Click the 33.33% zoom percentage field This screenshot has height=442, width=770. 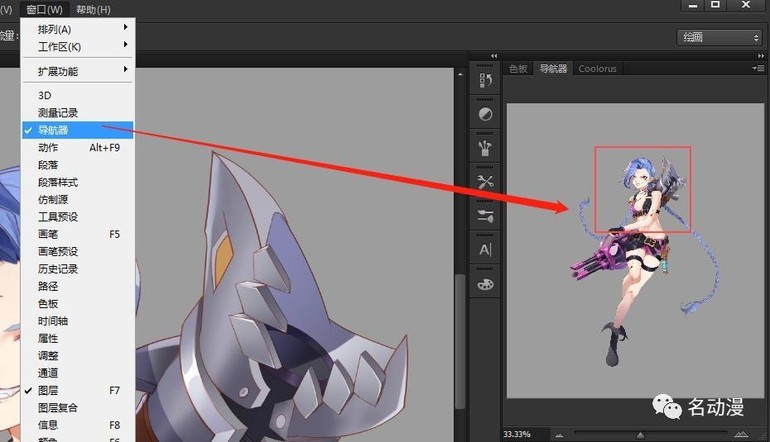pyautogui.click(x=517, y=435)
